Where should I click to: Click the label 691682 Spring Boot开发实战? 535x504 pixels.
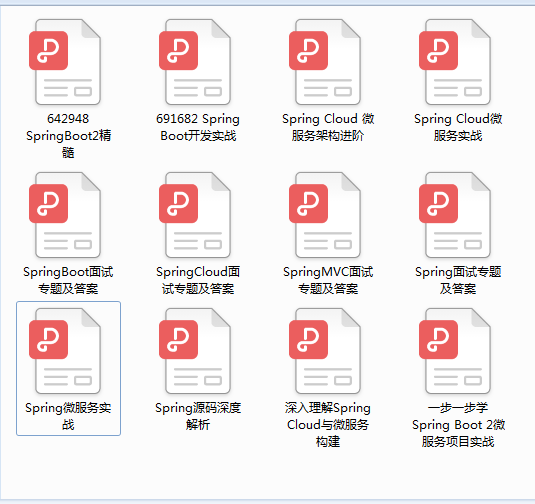pos(198,127)
